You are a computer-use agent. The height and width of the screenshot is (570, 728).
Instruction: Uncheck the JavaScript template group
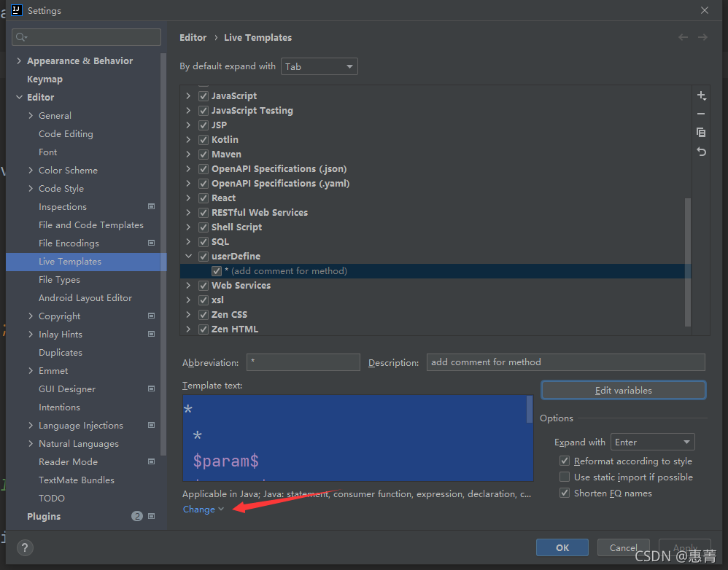(x=204, y=96)
